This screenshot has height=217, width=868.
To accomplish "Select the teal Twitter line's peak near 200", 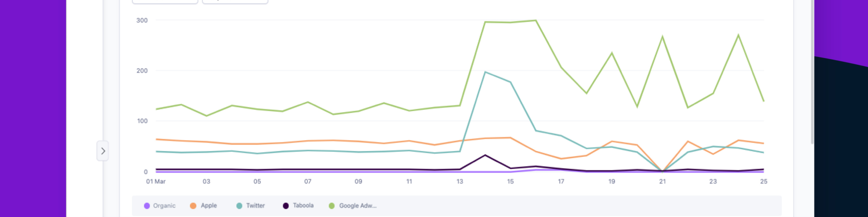I will [x=485, y=72].
